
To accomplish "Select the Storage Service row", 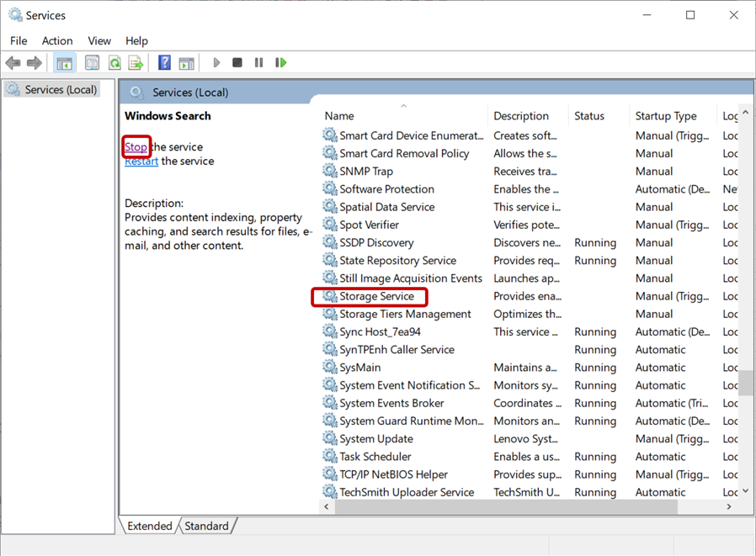I will point(376,296).
